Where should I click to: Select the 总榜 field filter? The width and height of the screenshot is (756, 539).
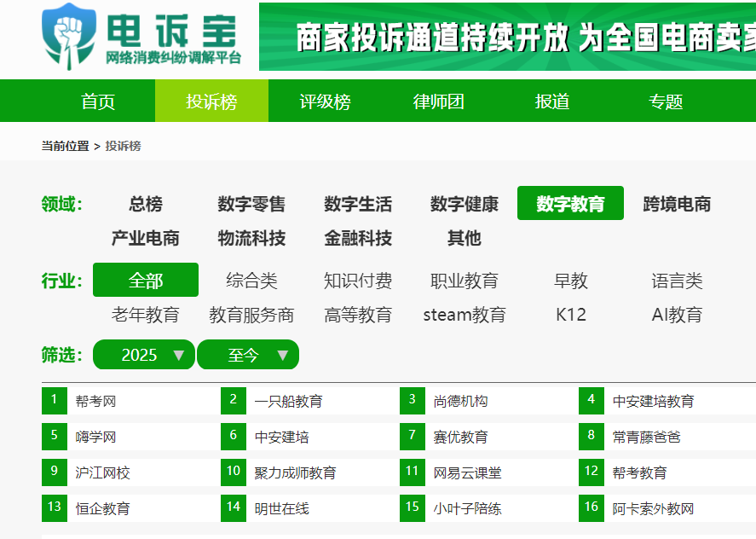click(x=146, y=204)
